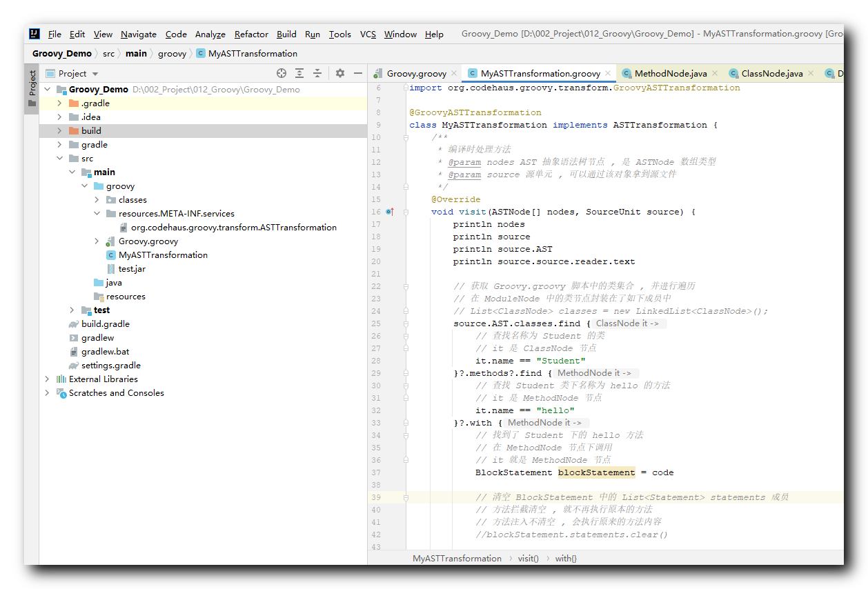Open the Window menu

[x=400, y=34]
